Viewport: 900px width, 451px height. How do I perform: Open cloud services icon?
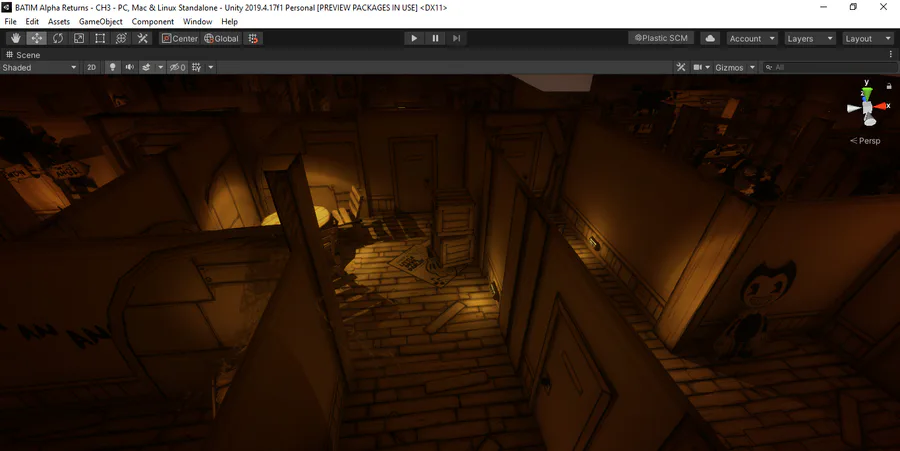[710, 38]
